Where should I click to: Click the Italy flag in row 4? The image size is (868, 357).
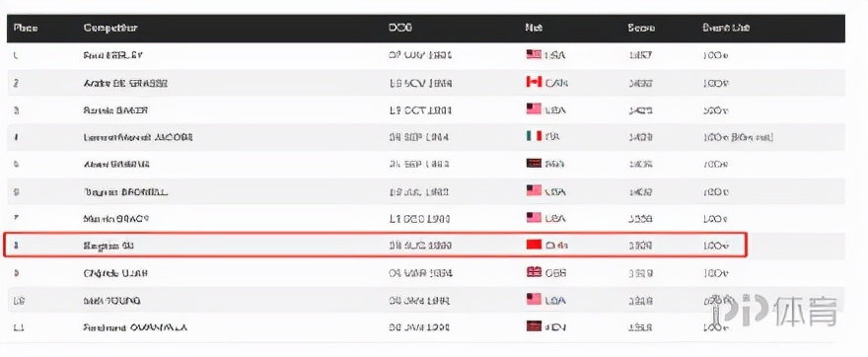point(534,136)
